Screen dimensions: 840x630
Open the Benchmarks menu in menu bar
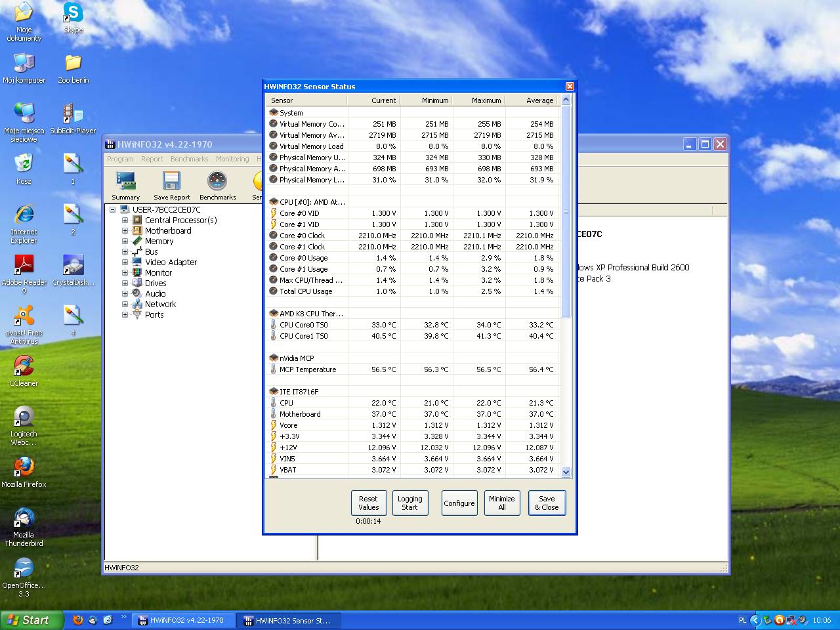pyautogui.click(x=189, y=159)
